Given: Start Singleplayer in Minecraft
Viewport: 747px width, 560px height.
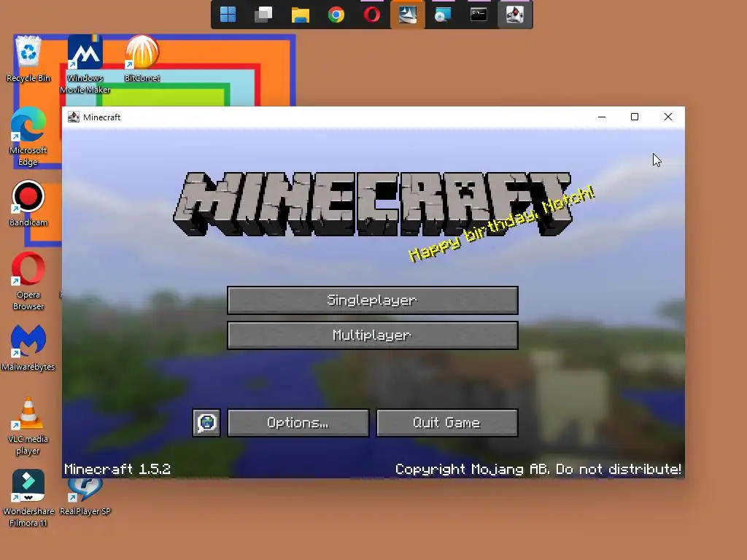Looking at the screenshot, I should point(373,300).
